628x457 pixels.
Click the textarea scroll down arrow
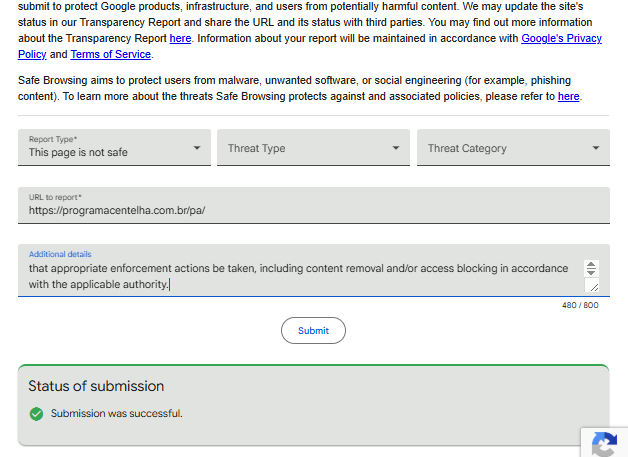pyautogui.click(x=591, y=272)
